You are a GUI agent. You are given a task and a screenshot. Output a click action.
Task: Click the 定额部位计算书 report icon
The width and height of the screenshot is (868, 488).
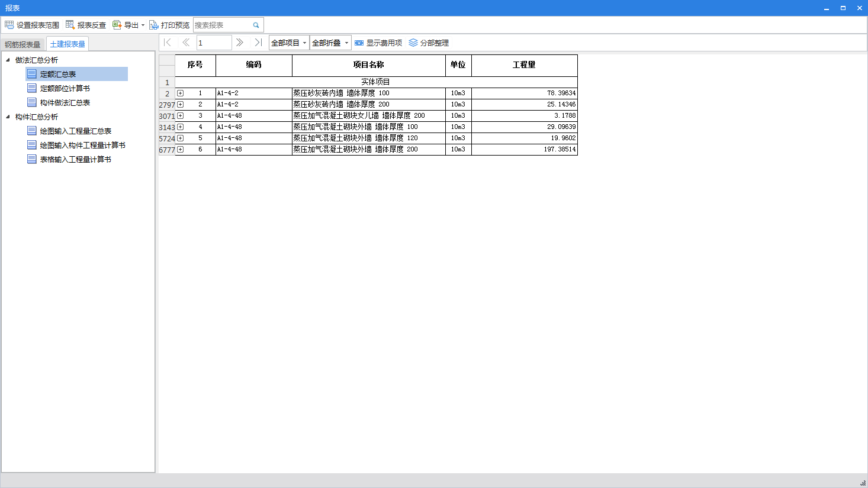[32, 88]
